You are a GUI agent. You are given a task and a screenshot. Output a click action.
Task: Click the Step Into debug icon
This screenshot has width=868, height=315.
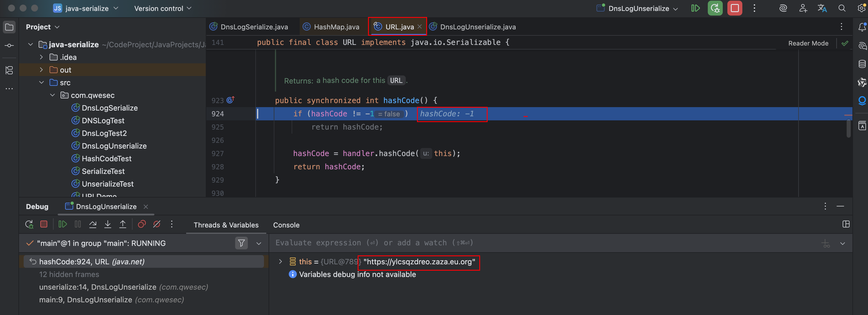108,224
